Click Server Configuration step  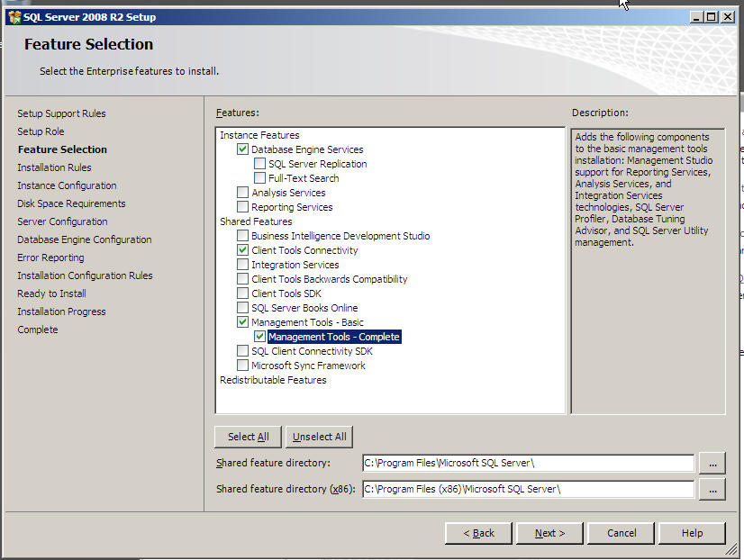[62, 221]
